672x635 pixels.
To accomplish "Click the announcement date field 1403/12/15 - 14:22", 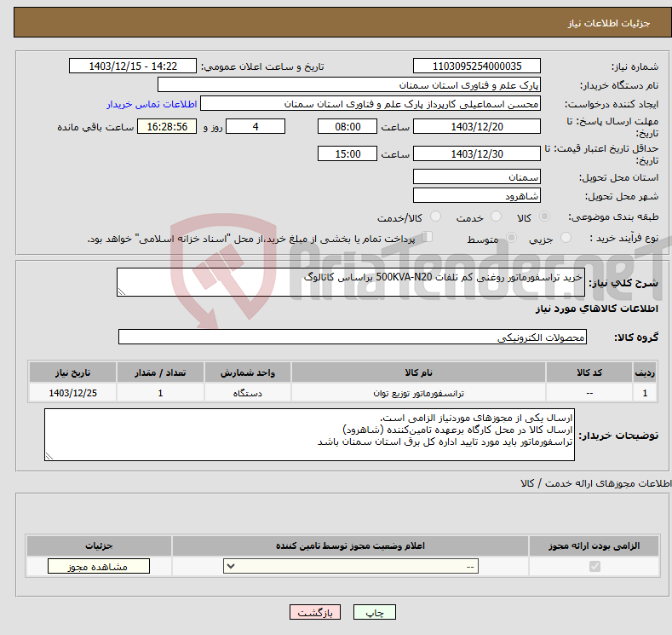I will [133, 66].
